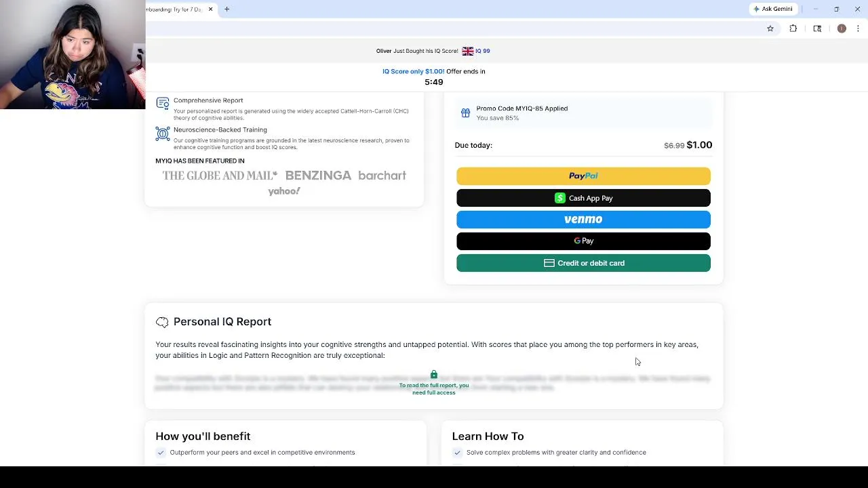Click the Personal IQ Report brain icon
868x488 pixels.
(x=162, y=322)
